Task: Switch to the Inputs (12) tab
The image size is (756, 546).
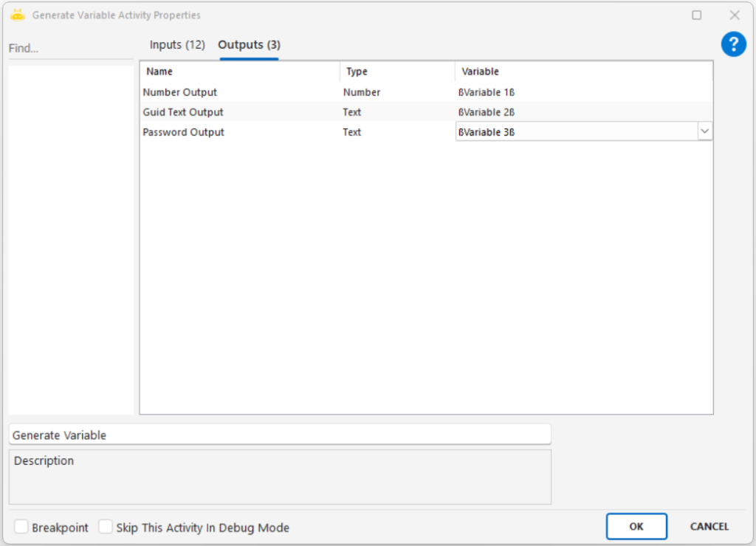Action: click(x=177, y=45)
